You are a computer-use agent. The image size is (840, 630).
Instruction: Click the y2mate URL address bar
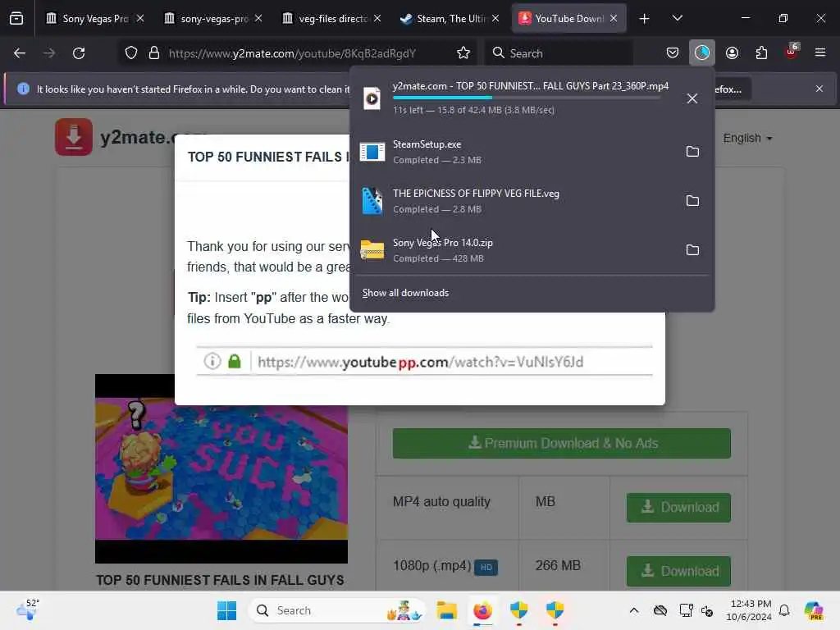coord(293,53)
